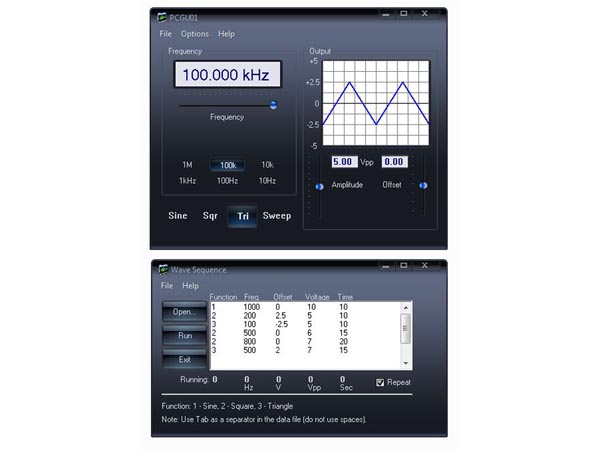
Task: Select the Tri waveform button
Action: 242,216
